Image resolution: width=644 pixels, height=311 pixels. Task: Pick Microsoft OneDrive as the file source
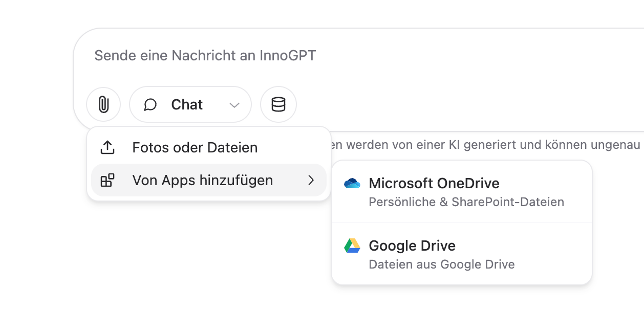[x=462, y=192]
